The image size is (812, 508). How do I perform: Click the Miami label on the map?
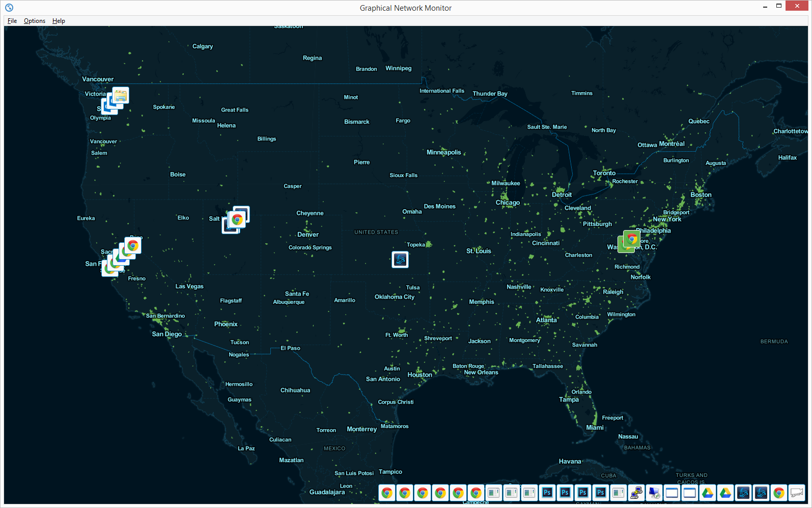pyautogui.click(x=595, y=428)
